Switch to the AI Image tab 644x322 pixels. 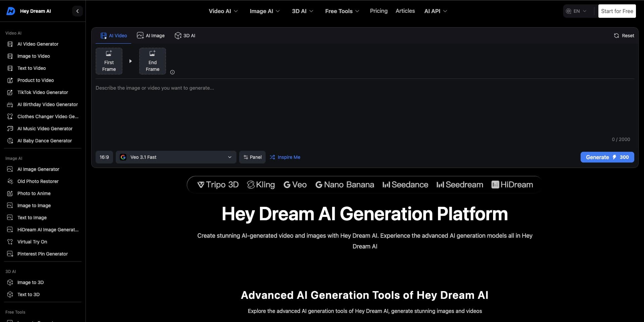pyautogui.click(x=151, y=36)
